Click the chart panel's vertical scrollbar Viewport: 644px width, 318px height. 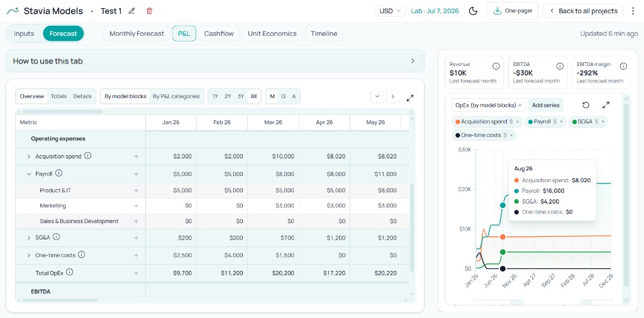click(626, 195)
